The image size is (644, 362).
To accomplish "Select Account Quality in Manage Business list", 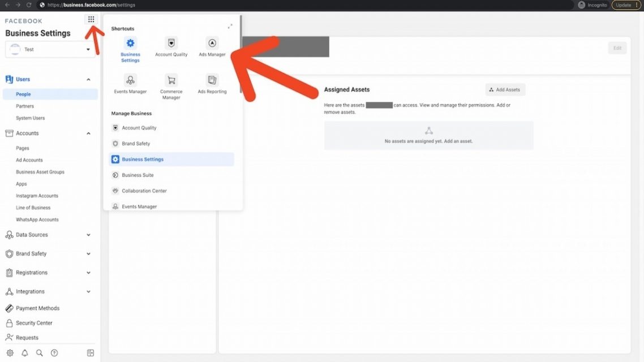I will (171, 128).
